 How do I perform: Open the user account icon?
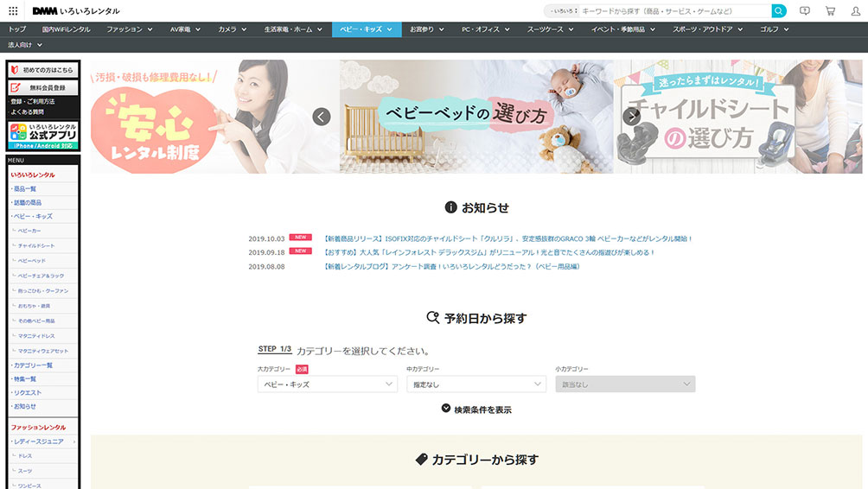coord(855,10)
